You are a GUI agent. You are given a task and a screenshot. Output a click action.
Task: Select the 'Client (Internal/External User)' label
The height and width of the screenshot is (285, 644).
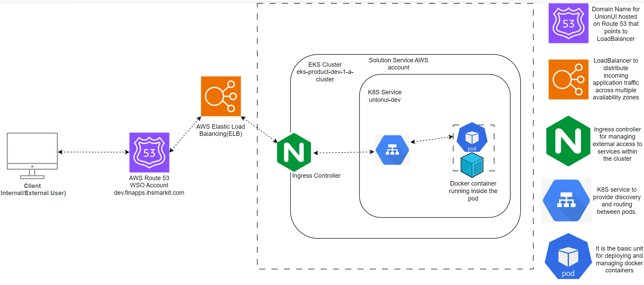pos(32,189)
